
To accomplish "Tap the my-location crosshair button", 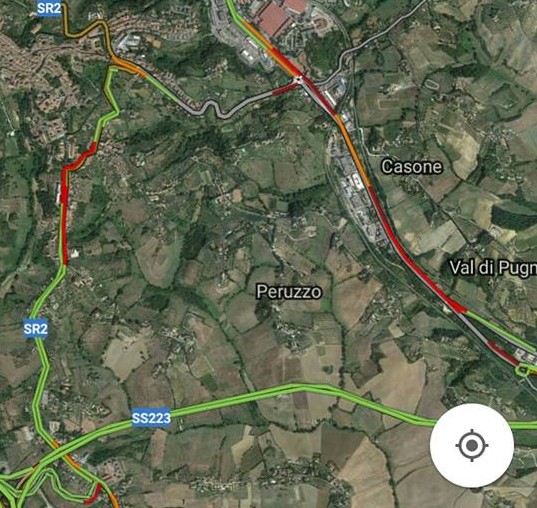I will click(x=472, y=445).
